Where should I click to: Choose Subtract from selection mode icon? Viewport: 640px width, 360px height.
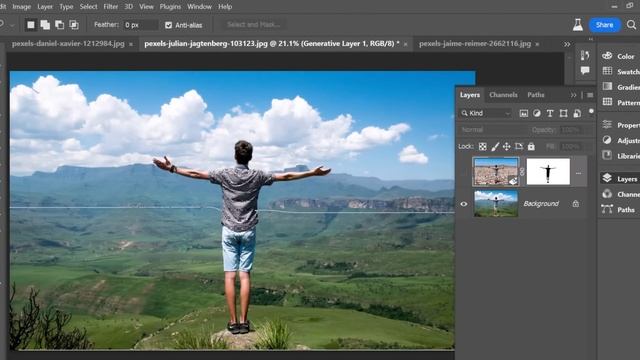tap(60, 25)
